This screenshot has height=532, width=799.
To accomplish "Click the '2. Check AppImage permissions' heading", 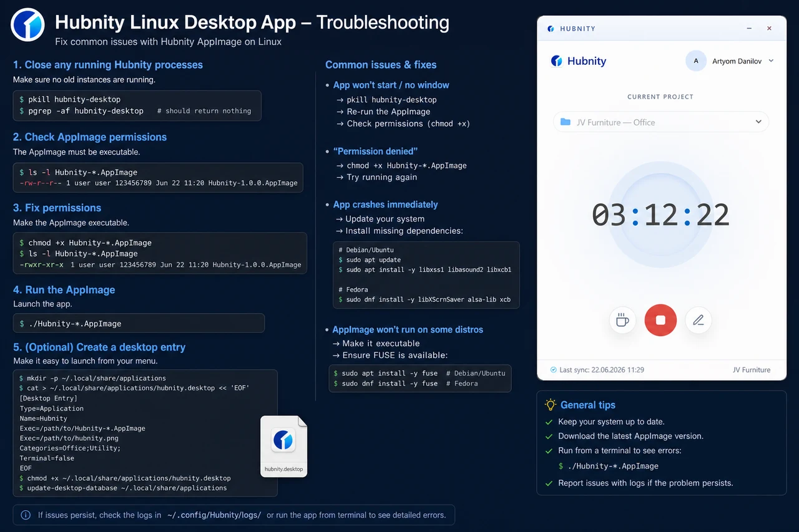I will [90, 137].
